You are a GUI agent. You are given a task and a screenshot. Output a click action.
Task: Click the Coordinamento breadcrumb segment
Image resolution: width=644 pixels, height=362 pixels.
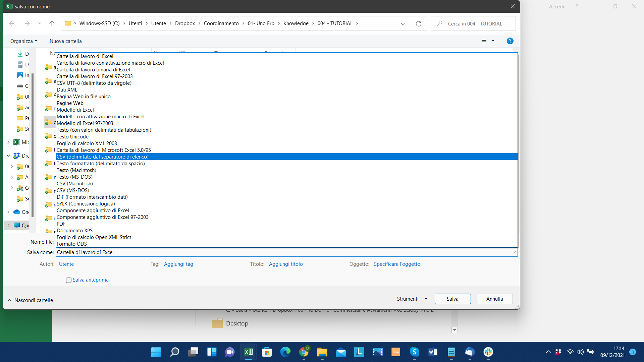pyautogui.click(x=221, y=23)
